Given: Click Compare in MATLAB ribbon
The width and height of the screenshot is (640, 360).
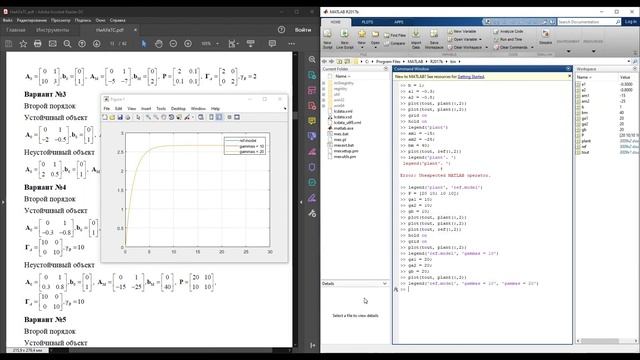Looking at the screenshot, I should click(x=394, y=43).
